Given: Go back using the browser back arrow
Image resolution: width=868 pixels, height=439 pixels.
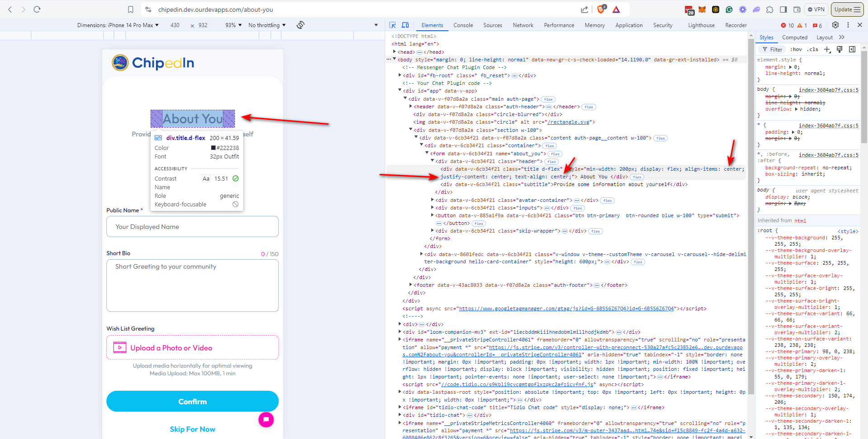Looking at the screenshot, I should (10, 9).
